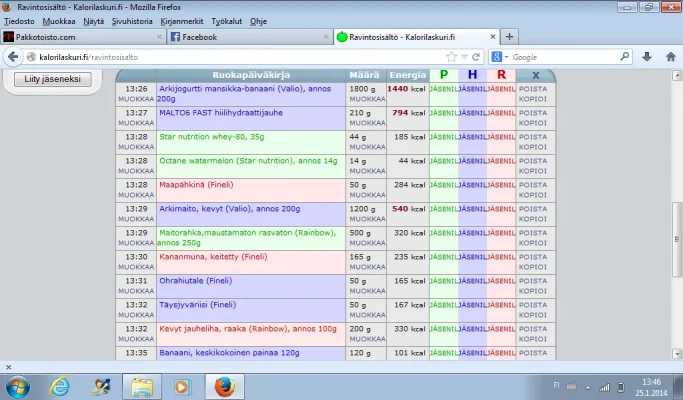This screenshot has width=683, height=400.
Task: Expand the URL history dropdown arrow
Action: pos(464,57)
